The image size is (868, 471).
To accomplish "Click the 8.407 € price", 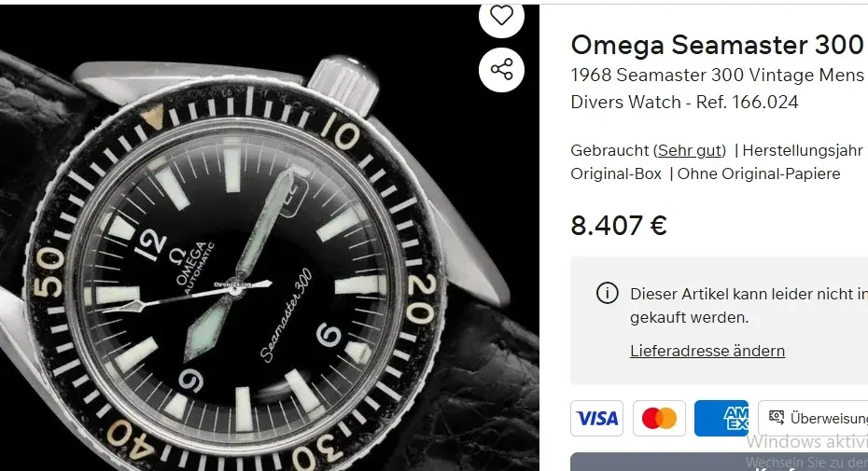I will tap(619, 226).
